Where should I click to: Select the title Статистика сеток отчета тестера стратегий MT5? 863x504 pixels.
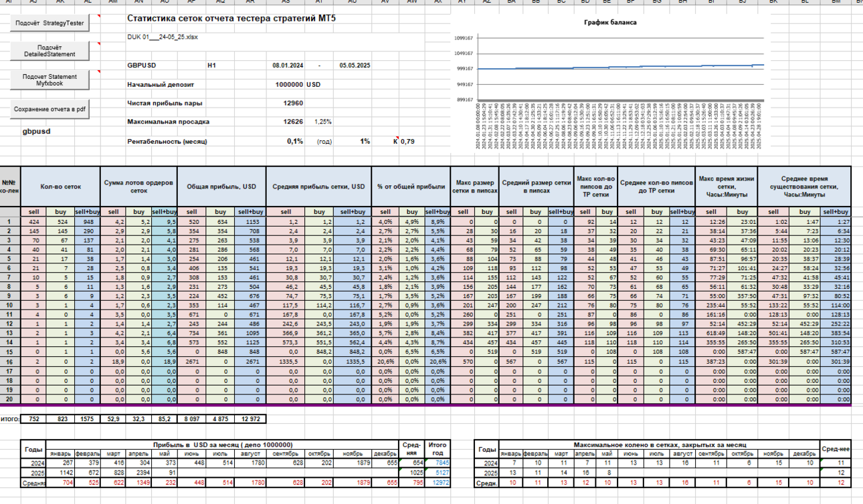pos(231,18)
